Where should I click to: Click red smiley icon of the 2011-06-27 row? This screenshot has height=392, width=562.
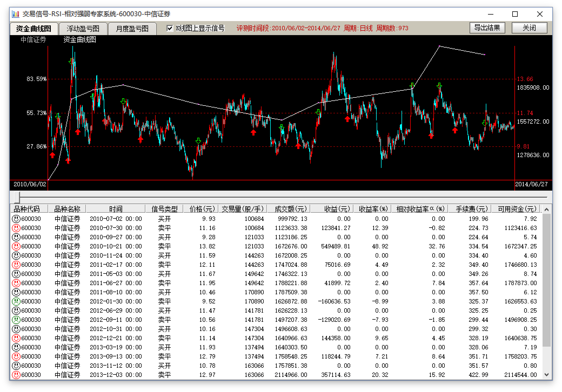tap(16, 283)
